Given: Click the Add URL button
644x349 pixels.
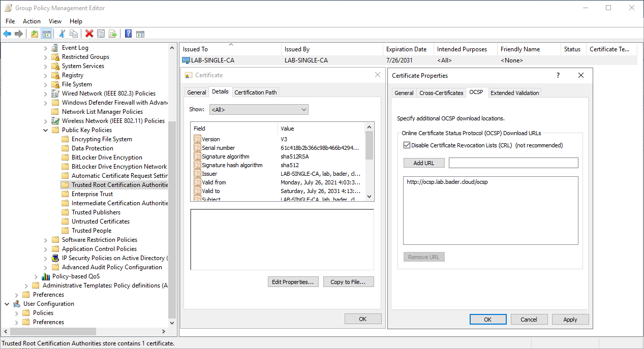Looking at the screenshot, I should pos(424,163).
